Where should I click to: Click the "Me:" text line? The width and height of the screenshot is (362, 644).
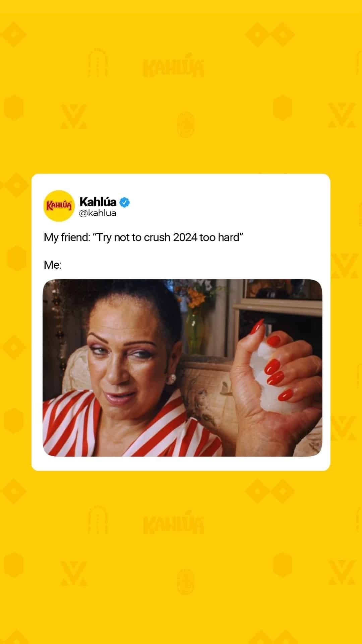(53, 265)
